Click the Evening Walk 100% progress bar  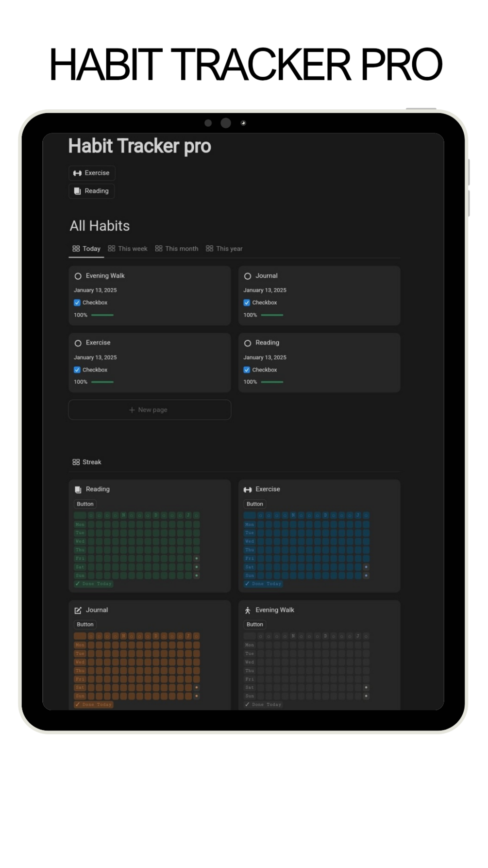pos(102,315)
